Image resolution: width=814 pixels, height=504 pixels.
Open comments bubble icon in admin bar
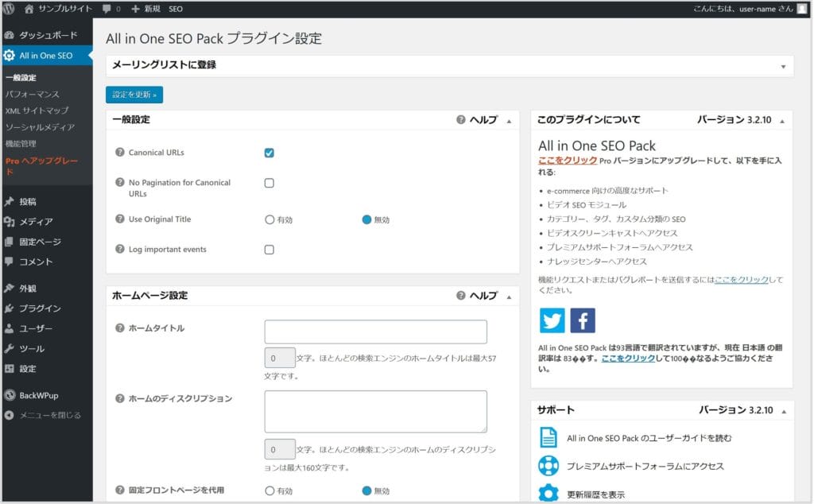tap(107, 9)
